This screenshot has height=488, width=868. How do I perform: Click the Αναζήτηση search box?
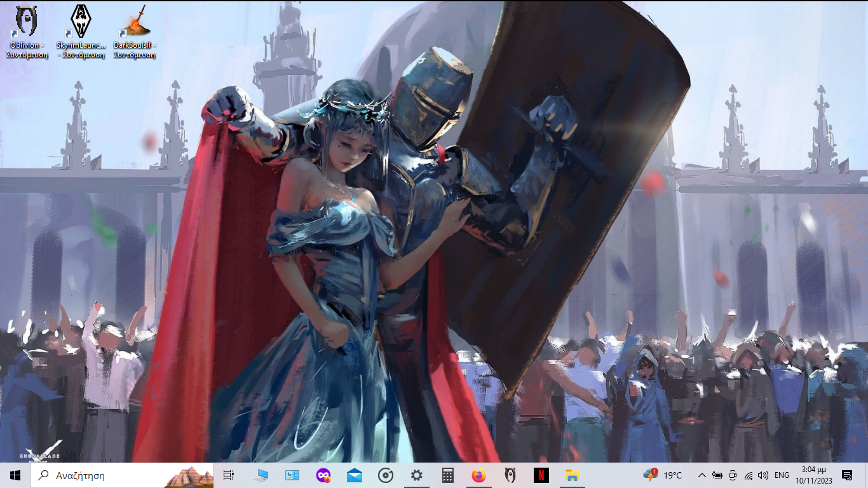(122, 475)
